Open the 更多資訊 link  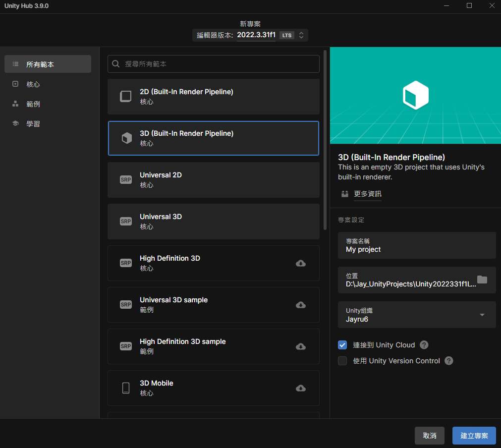[367, 194]
